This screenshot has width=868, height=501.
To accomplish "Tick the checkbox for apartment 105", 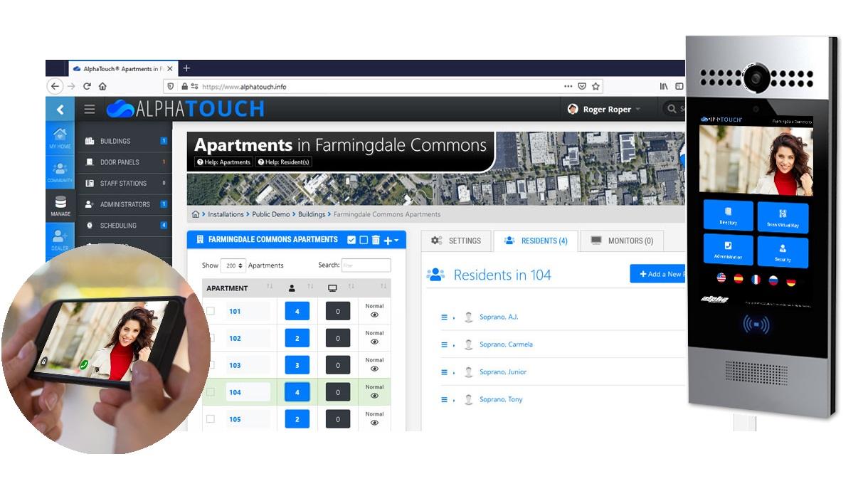I will pyautogui.click(x=211, y=419).
